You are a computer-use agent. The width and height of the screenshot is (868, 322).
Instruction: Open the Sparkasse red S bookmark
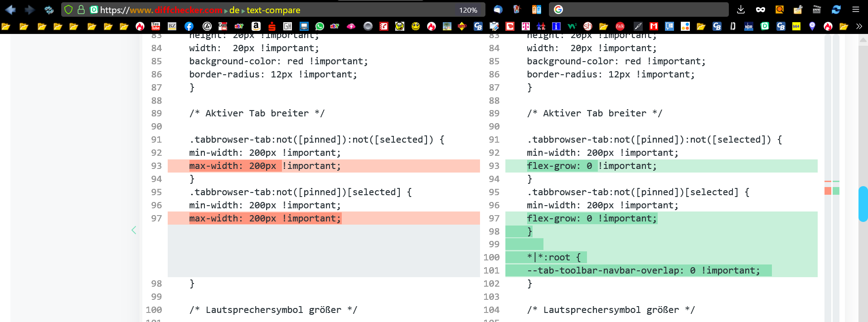point(272,26)
